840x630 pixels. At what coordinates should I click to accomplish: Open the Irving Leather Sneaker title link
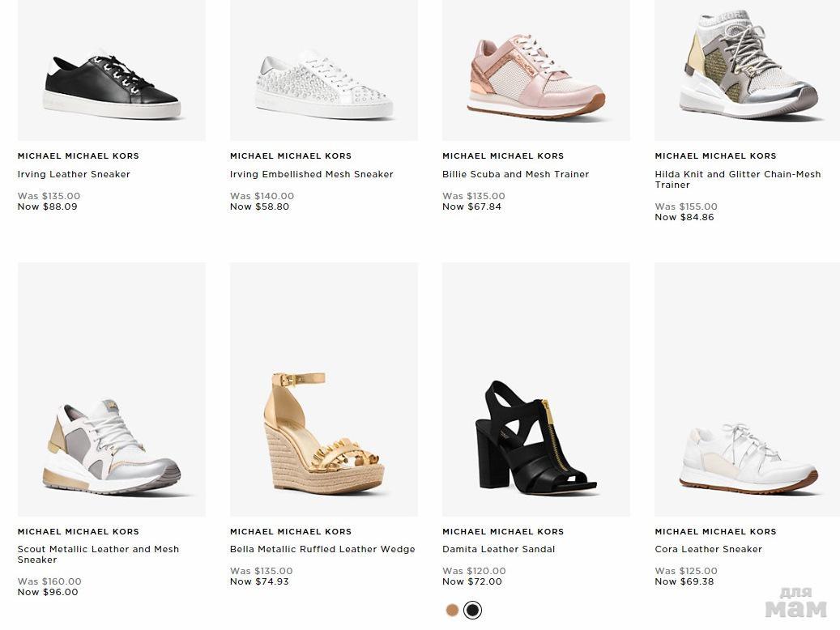(74, 174)
